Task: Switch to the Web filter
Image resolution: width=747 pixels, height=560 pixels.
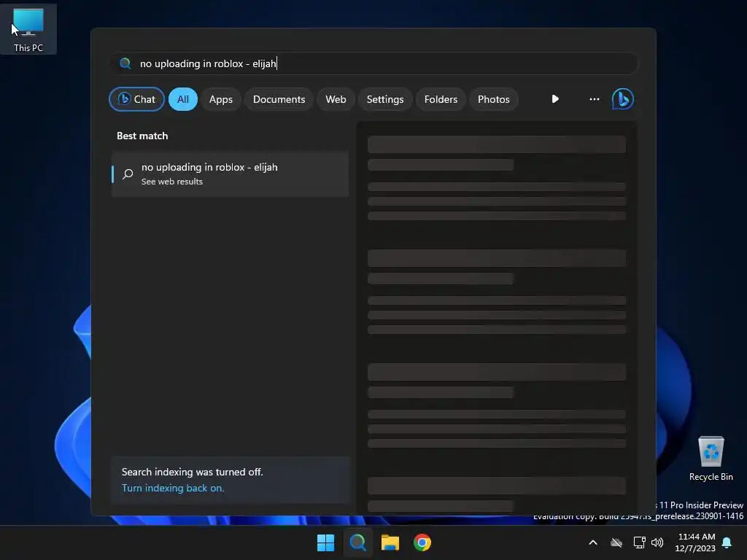Action: coord(336,99)
